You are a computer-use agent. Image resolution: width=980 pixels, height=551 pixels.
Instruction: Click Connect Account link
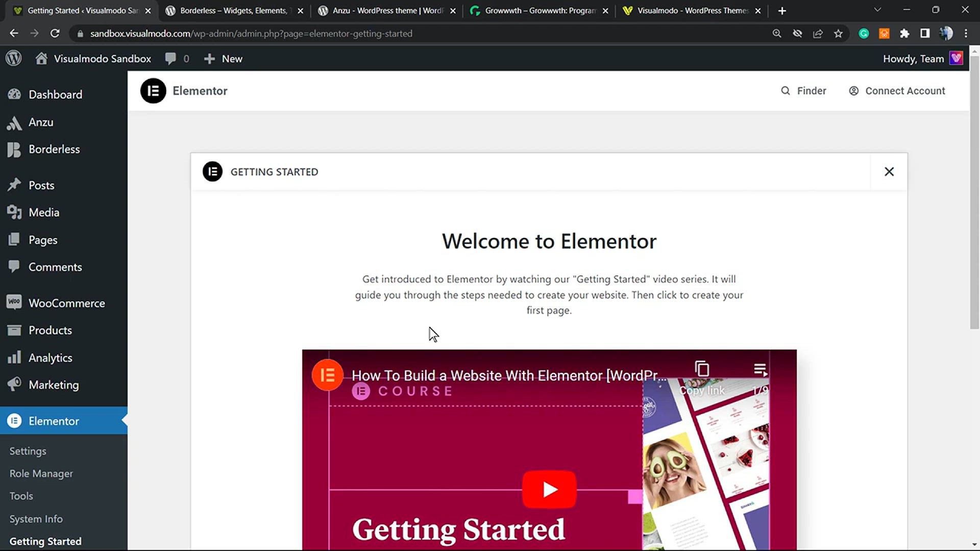tap(897, 91)
